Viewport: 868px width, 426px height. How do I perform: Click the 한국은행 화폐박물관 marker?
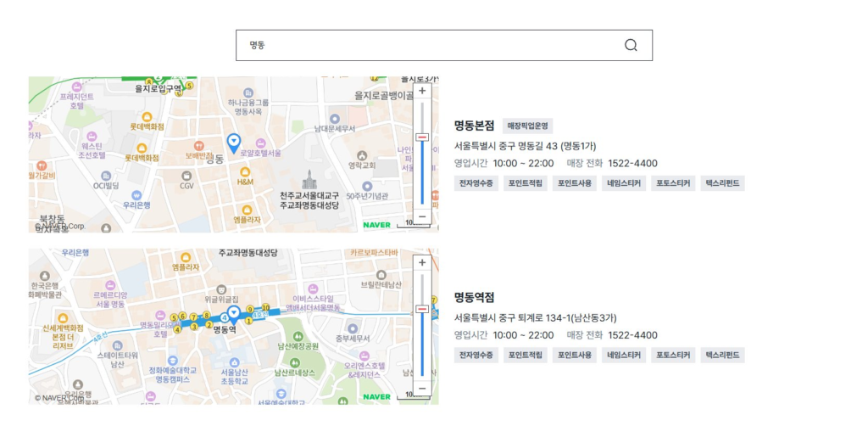(x=45, y=276)
